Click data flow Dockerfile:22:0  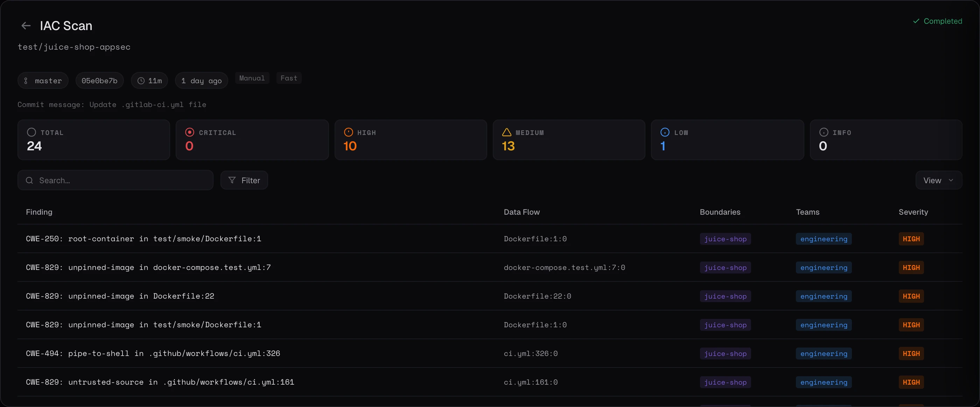click(x=538, y=296)
